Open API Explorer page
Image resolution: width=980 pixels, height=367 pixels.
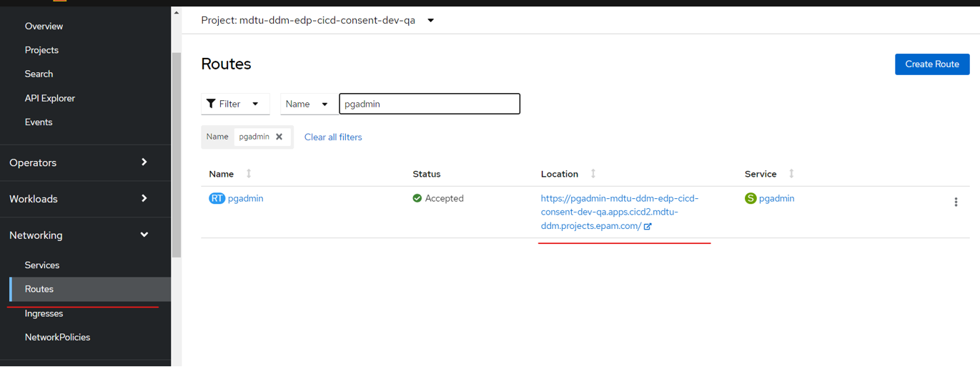pos(49,98)
